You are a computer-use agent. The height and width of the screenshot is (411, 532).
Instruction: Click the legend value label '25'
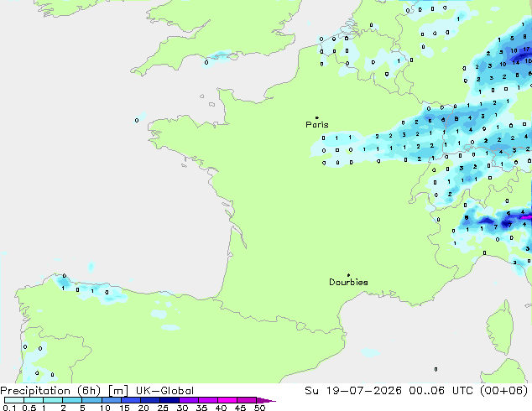pos(163,408)
